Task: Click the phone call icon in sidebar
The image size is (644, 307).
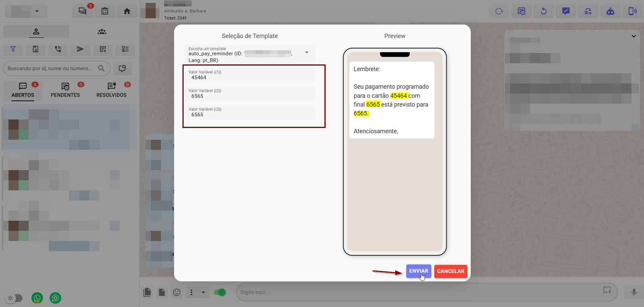Action: pyautogui.click(x=58, y=49)
